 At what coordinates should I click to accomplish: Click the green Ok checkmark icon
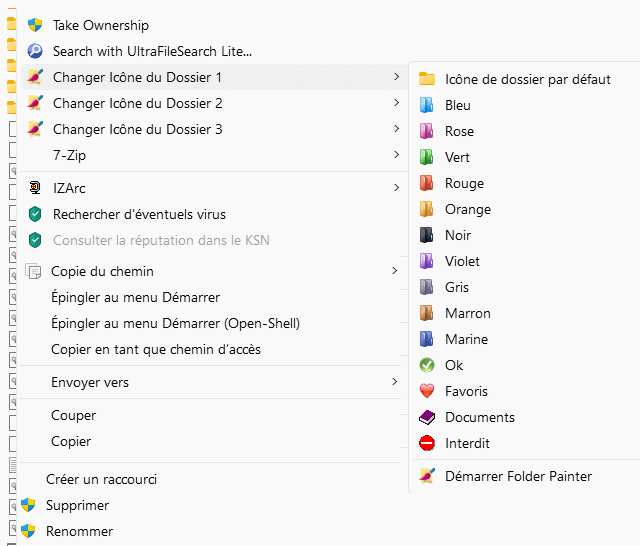click(427, 365)
